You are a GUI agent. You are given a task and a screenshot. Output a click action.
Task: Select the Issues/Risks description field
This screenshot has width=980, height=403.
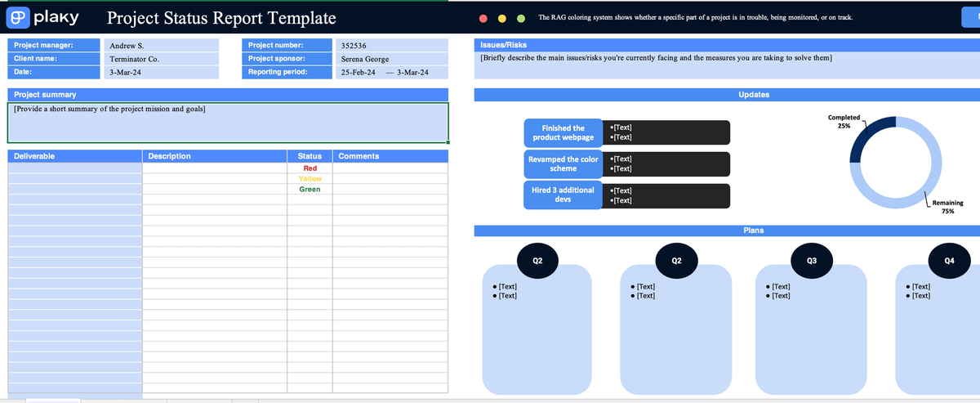[x=727, y=65]
